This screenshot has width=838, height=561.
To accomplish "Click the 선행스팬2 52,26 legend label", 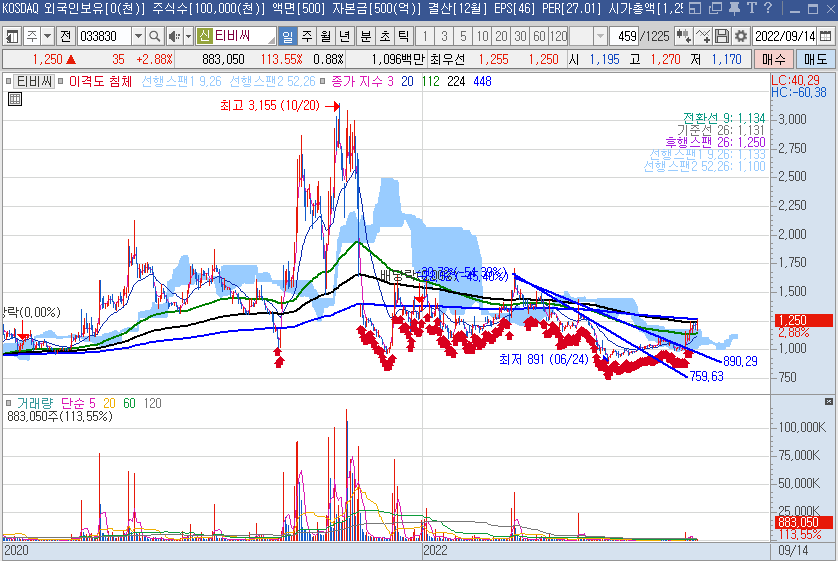I will click(x=272, y=81).
